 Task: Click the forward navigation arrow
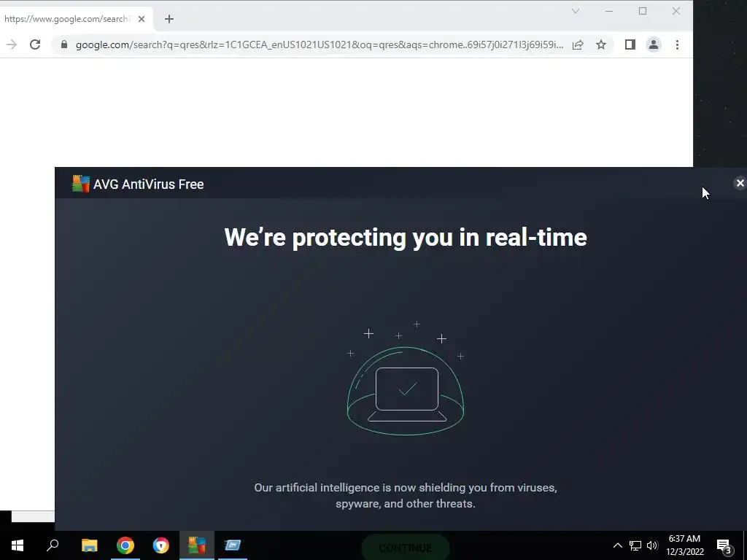(12, 44)
